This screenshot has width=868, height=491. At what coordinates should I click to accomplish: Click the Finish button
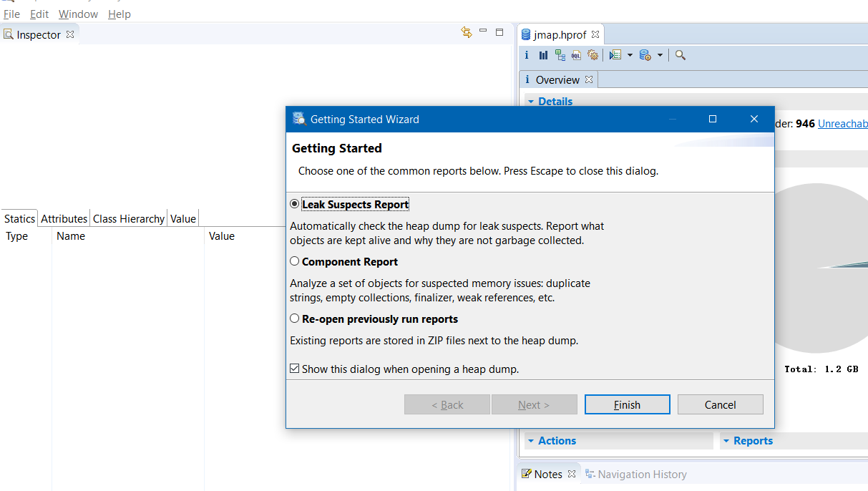pos(627,404)
